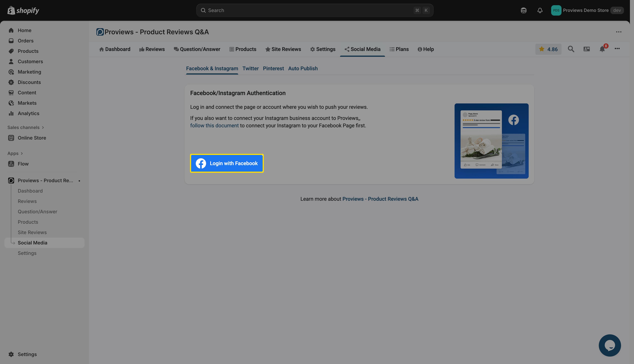634x364 pixels.
Task: Open the Auto Publish tab
Action: 303,69
